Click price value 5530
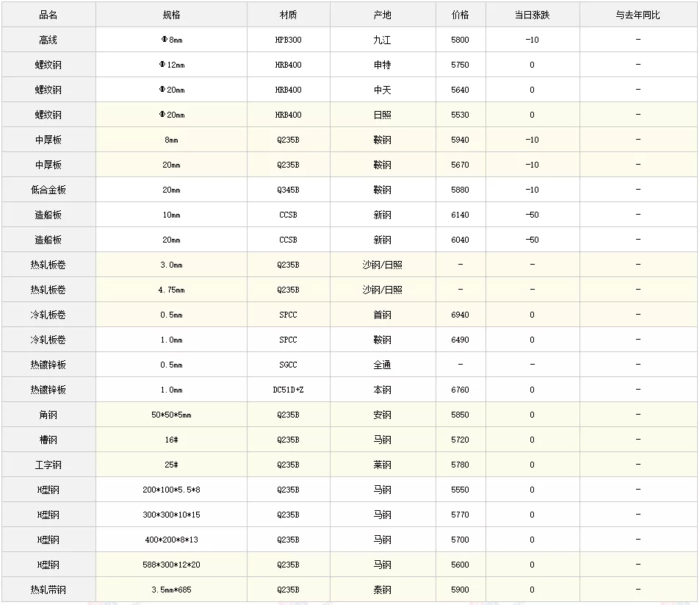The height and width of the screenshot is (605, 700). tap(461, 115)
